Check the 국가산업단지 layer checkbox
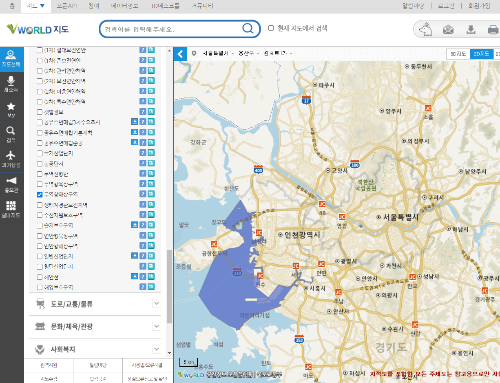This screenshot has width=500, height=383. (40, 153)
